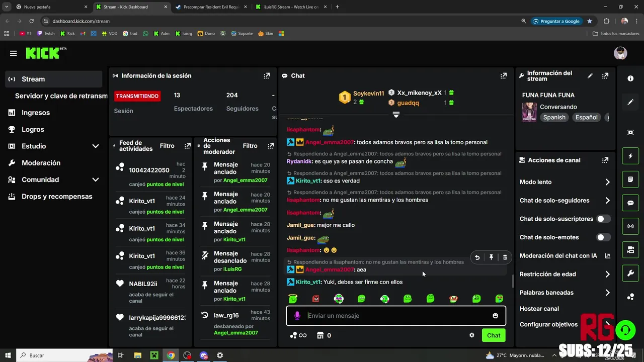The image size is (644, 362).
Task: Open Chat de solo-seguidores options arrow
Action: [x=607, y=201]
